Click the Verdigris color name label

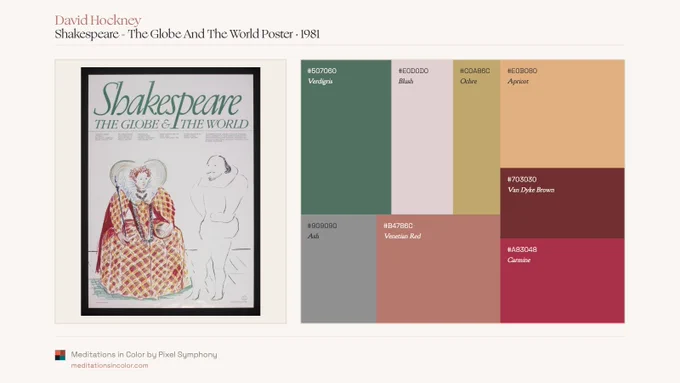[320, 81]
